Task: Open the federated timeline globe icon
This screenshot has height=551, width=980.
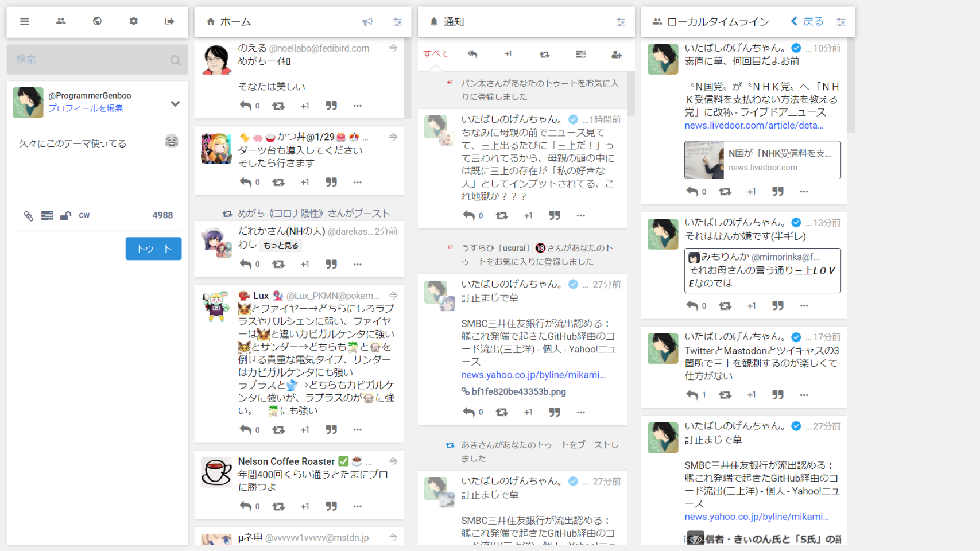Action: pyautogui.click(x=97, y=21)
